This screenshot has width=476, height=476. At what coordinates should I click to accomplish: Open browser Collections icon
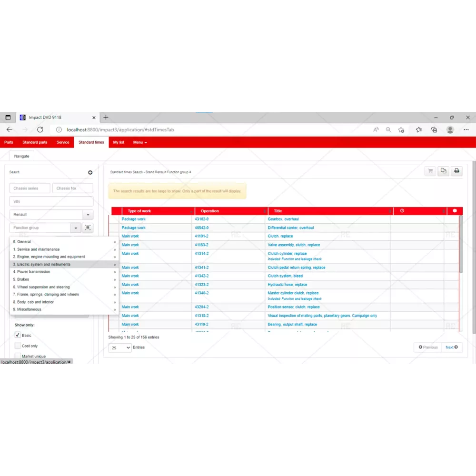click(x=434, y=129)
